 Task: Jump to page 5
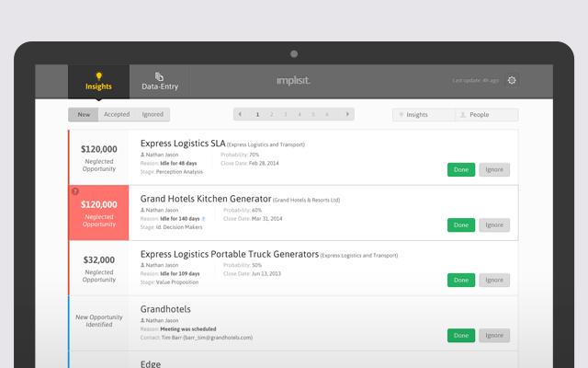[313, 114]
